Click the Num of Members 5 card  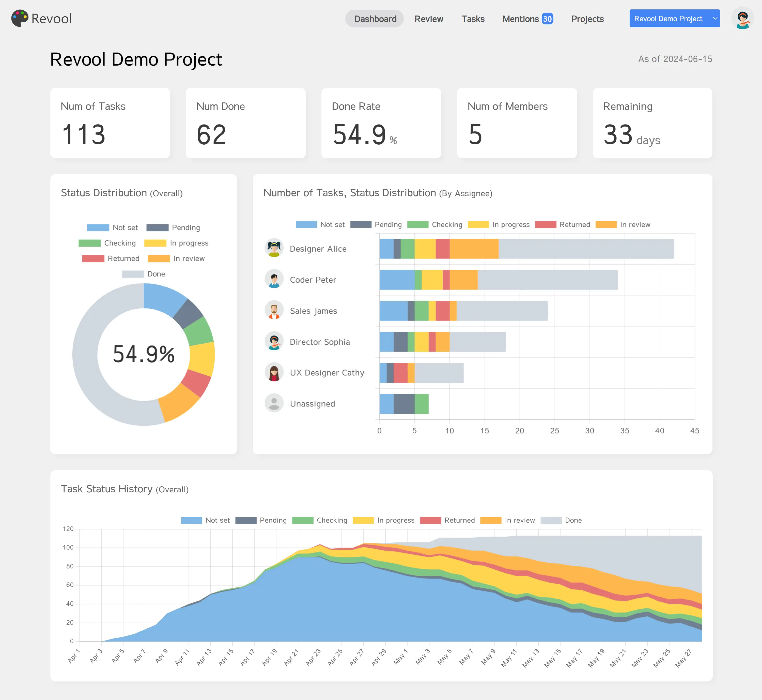[x=517, y=123]
